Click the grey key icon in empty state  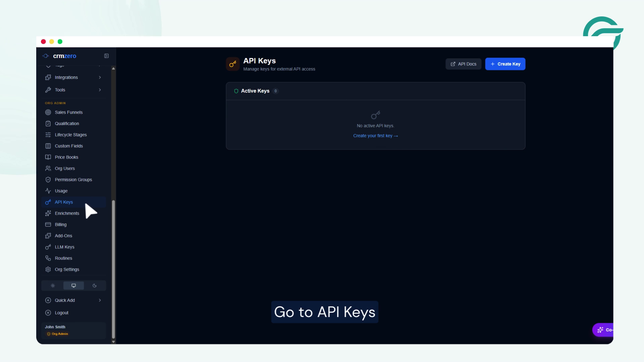375,115
